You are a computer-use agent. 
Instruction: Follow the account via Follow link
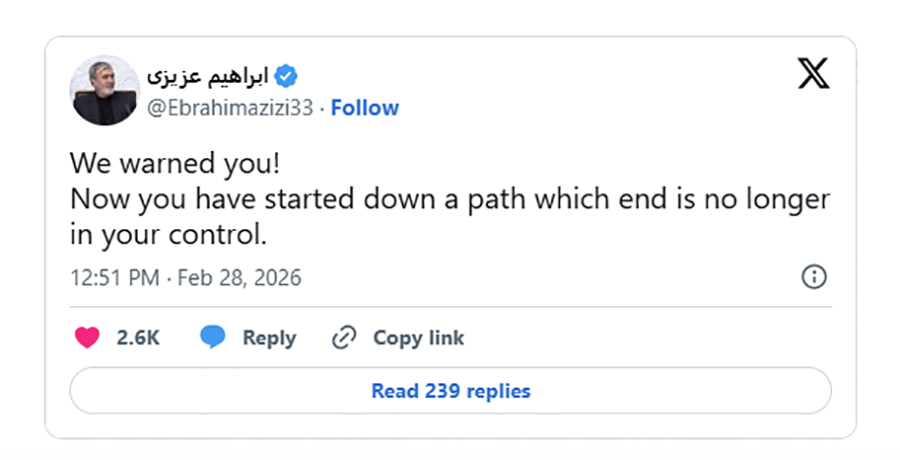tap(365, 108)
